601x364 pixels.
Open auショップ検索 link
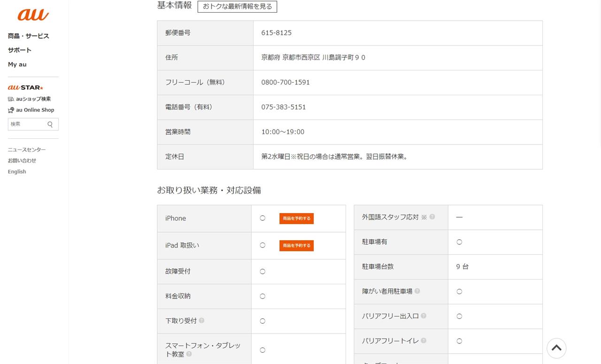29,99
